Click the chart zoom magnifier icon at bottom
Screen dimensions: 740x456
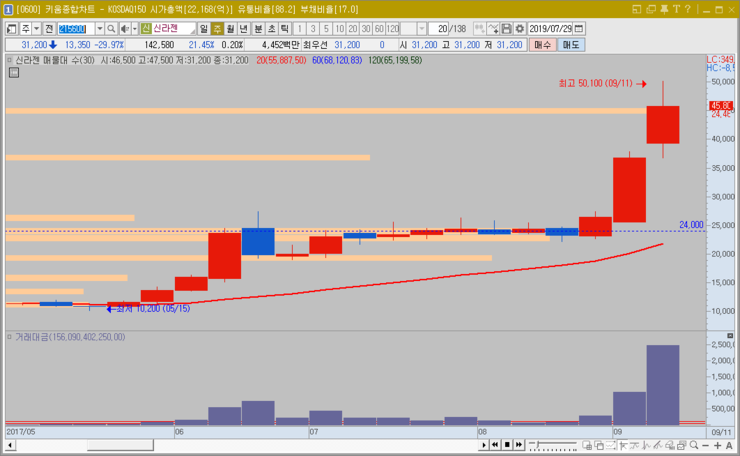pos(694,445)
